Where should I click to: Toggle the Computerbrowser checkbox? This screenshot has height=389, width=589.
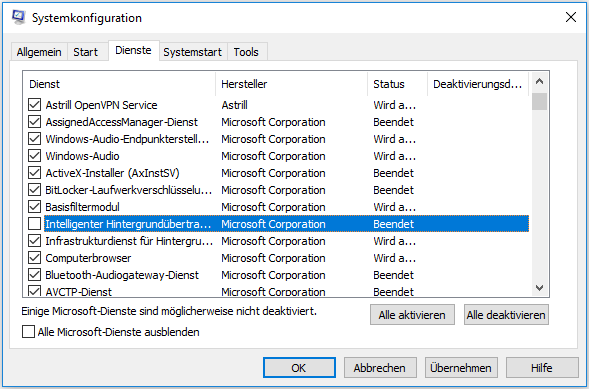point(35,258)
